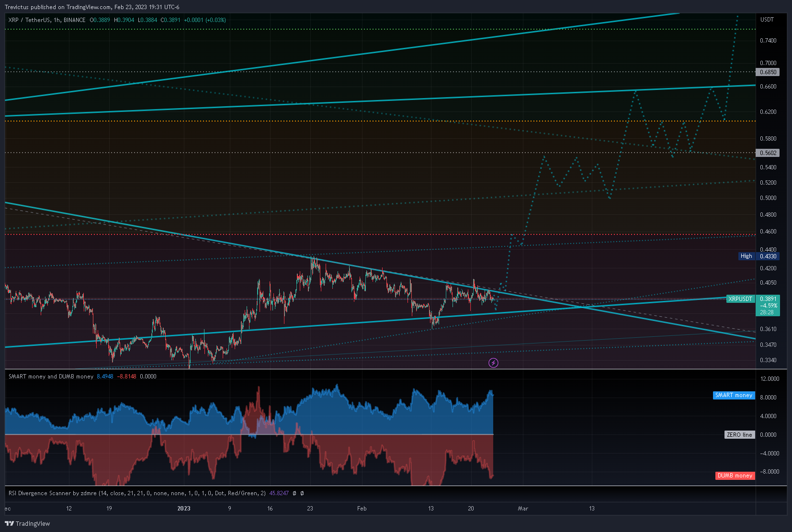Click the 0.3610 value on price scale
This screenshot has width=792, height=532.
[768, 329]
